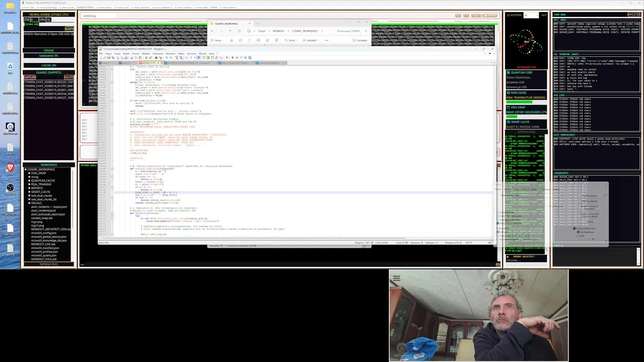Screen dimensions: 644x362
Task: Click Paste icon in Notepad++ toolbar
Action: tap(140, 58)
